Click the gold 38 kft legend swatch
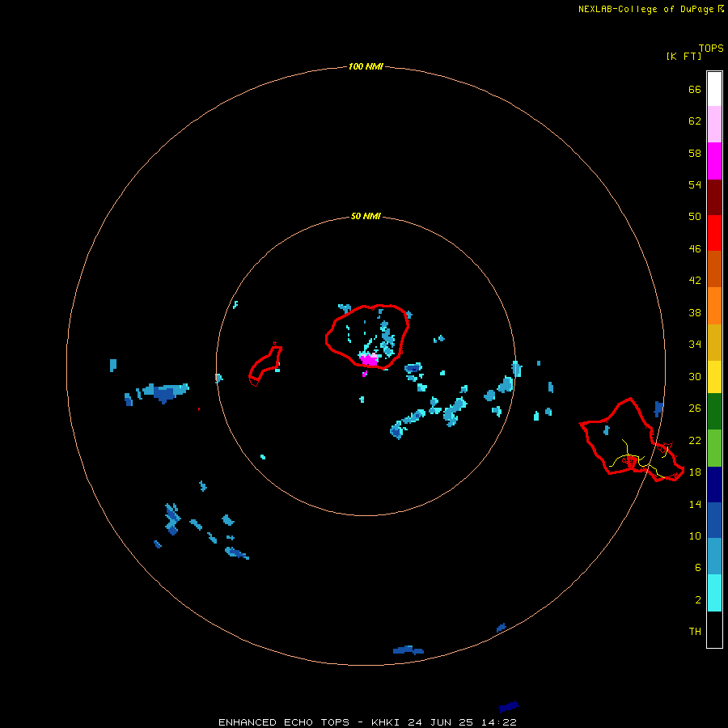 pyautogui.click(x=714, y=343)
